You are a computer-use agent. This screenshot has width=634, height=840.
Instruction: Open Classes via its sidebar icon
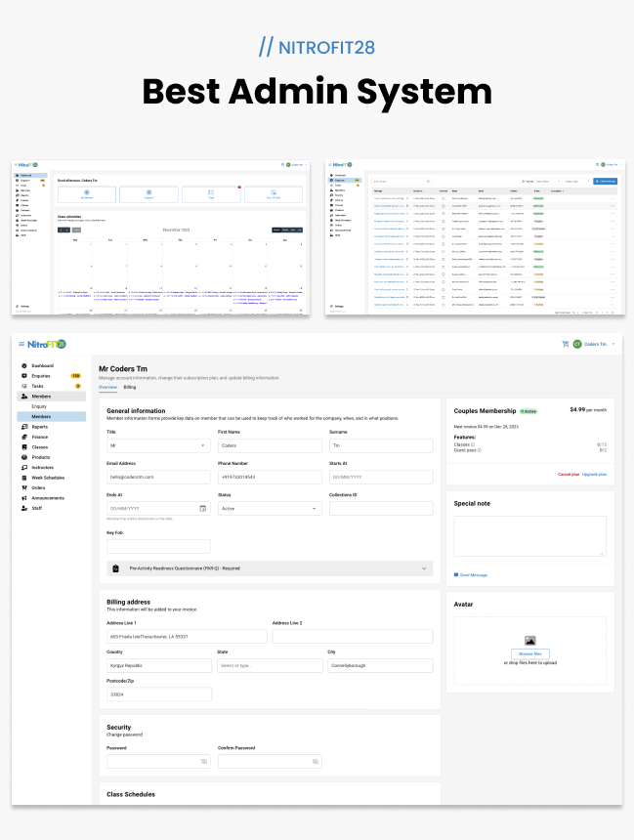pos(24,447)
